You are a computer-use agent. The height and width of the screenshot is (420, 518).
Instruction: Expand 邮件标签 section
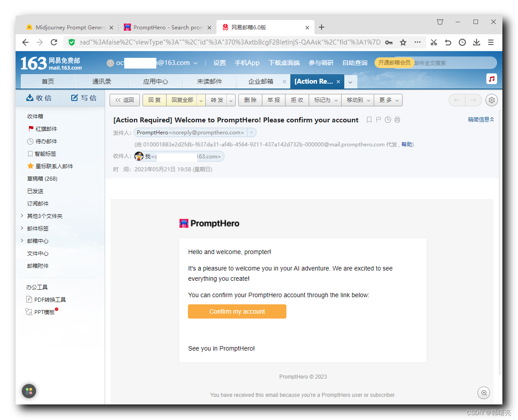click(22, 228)
